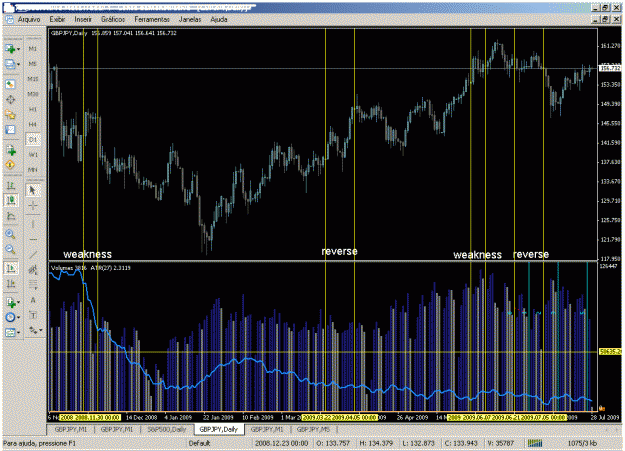This screenshot has width=625, height=451.
Task: Expand the New Chart dropdown arrow
Action: [x=19, y=49]
